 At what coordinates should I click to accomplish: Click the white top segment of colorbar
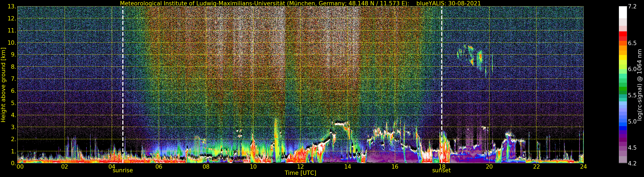point(623,12)
